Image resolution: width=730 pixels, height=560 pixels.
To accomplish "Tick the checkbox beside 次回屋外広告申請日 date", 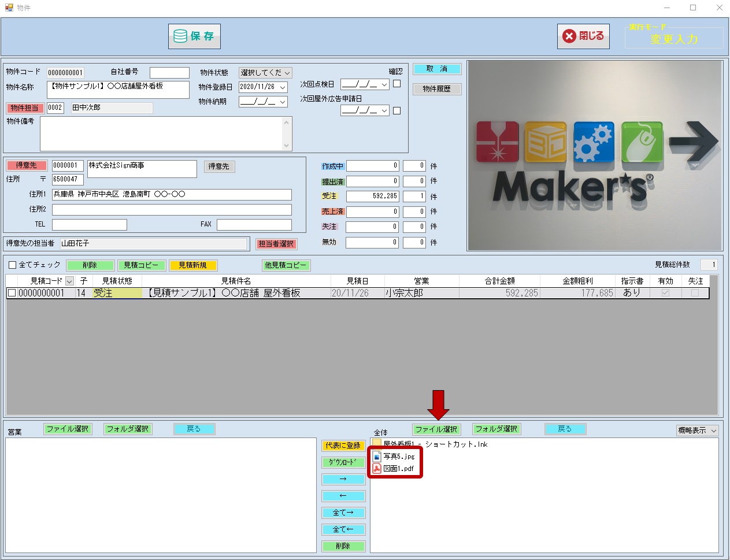I will tap(397, 110).
